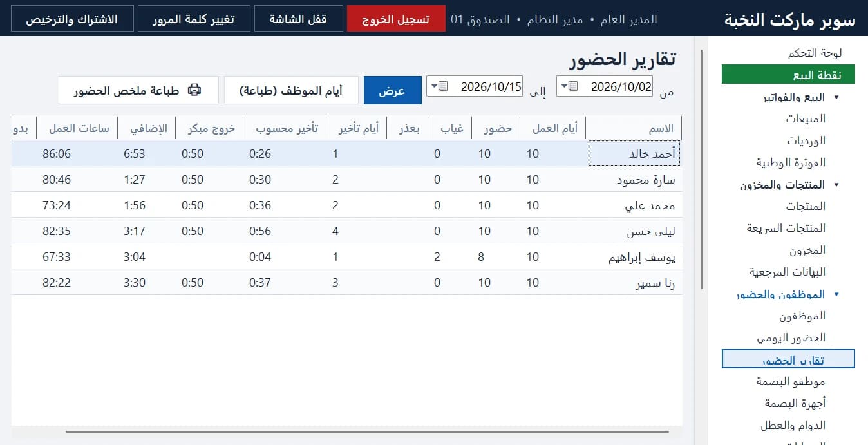This screenshot has height=445, width=868.
Task: Open 'البيانات المرجعية' sidebar item
Action: point(787,272)
